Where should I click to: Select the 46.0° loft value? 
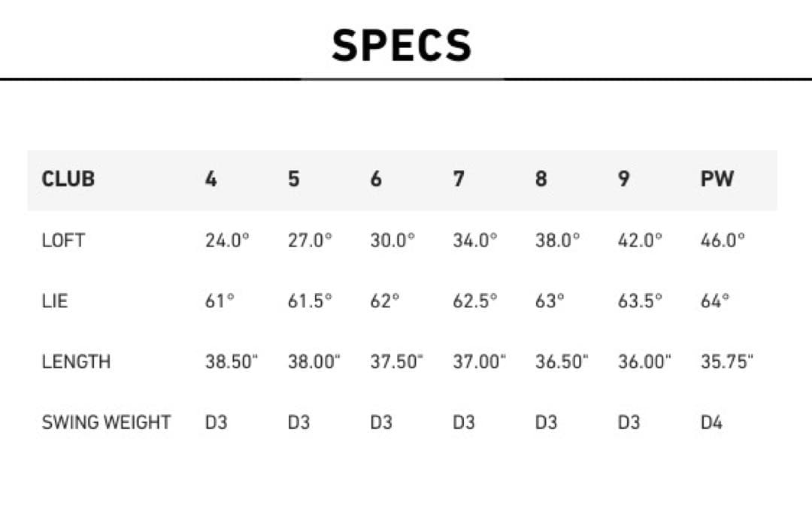723,240
